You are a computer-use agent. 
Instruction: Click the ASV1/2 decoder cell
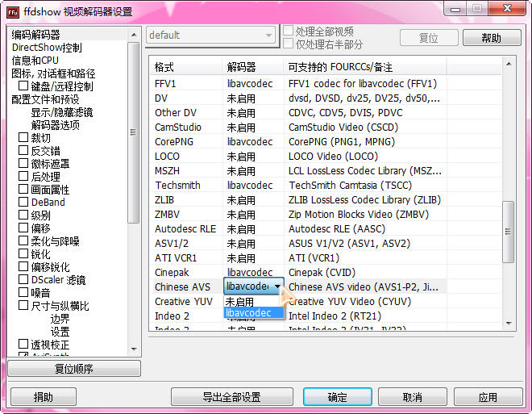coord(241,244)
